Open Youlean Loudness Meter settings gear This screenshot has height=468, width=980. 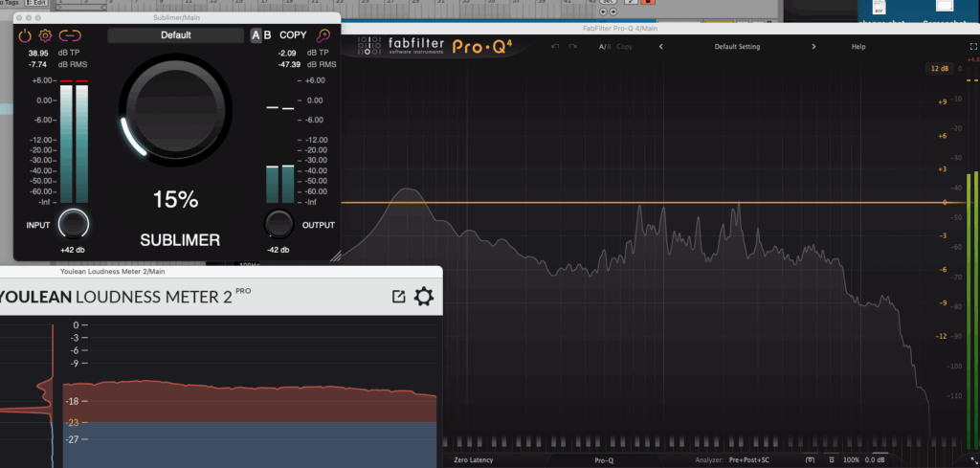[424, 296]
